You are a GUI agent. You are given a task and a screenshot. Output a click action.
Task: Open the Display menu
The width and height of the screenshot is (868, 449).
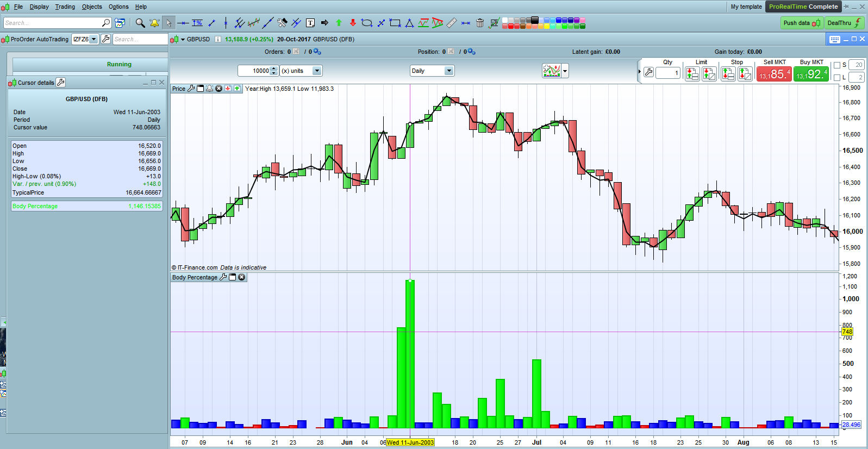click(39, 7)
